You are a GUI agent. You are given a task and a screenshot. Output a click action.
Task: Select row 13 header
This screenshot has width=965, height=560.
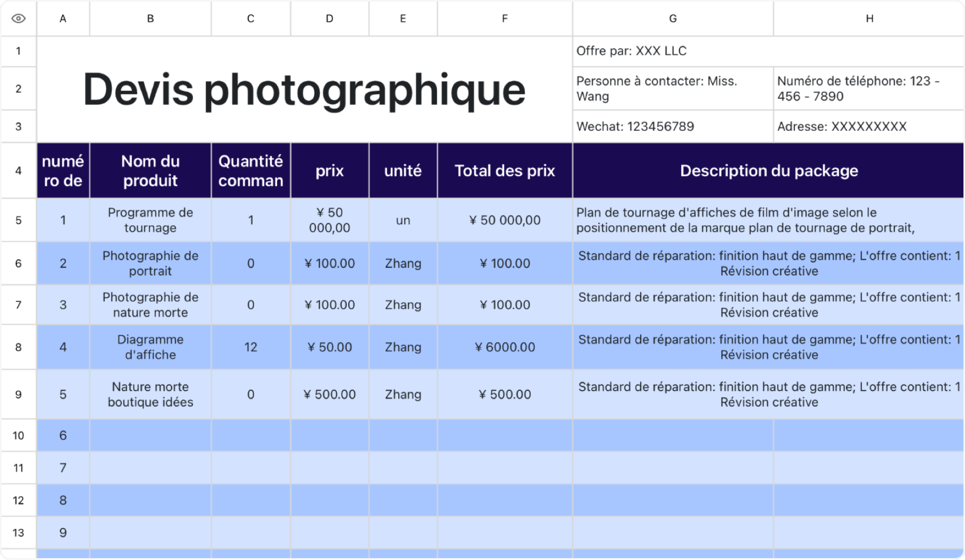(x=18, y=532)
